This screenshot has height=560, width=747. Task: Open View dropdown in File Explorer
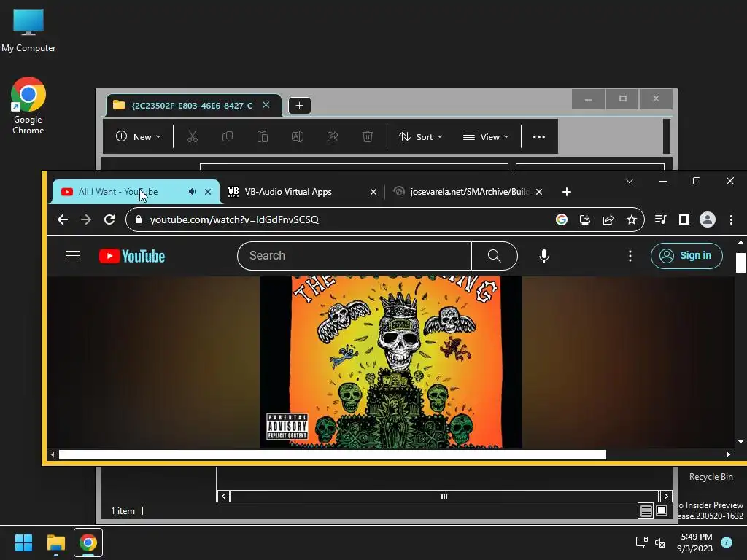coord(486,136)
